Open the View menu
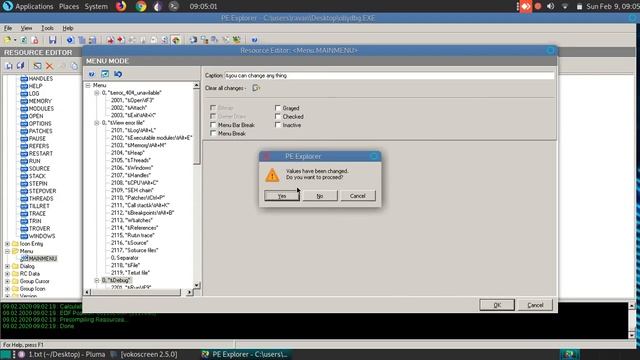 pos(26,28)
